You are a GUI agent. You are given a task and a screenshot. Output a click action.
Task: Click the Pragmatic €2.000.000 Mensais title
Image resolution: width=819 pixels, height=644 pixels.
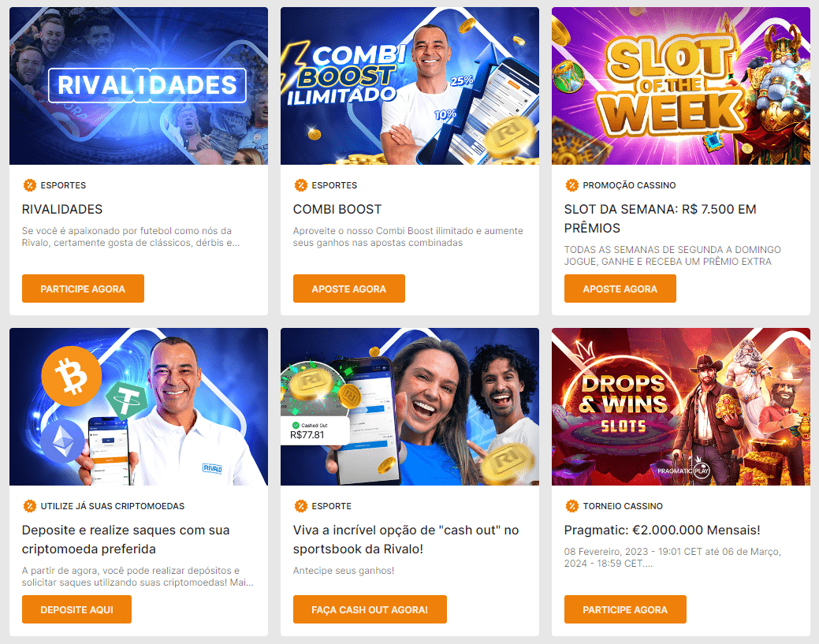click(662, 530)
